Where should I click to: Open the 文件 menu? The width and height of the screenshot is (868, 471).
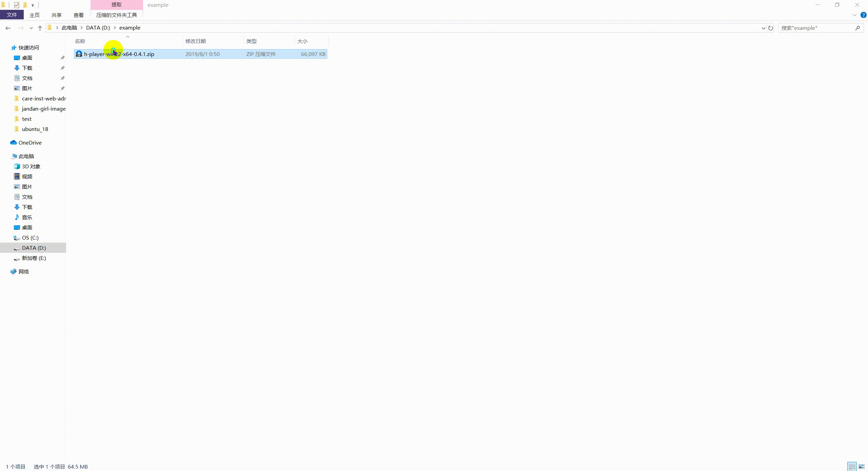(x=12, y=15)
